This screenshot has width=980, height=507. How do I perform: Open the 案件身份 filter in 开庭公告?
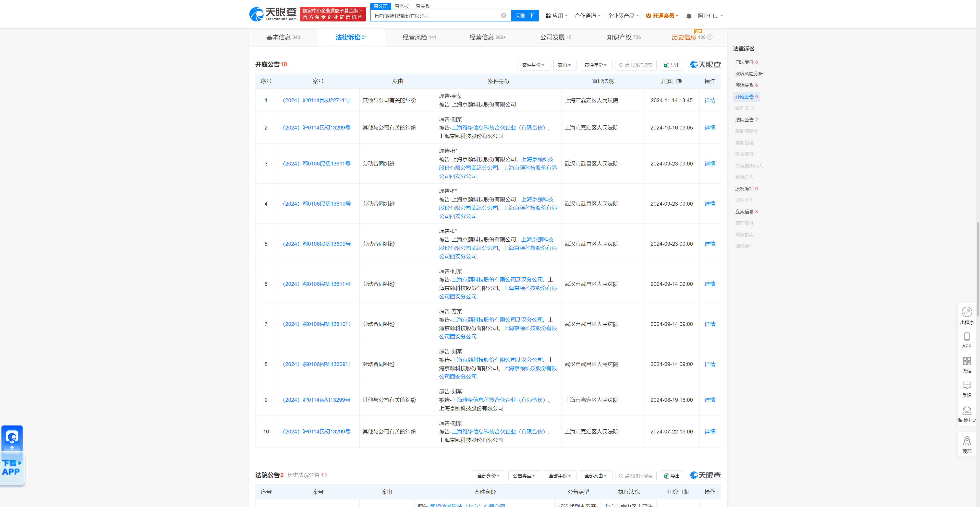point(533,65)
